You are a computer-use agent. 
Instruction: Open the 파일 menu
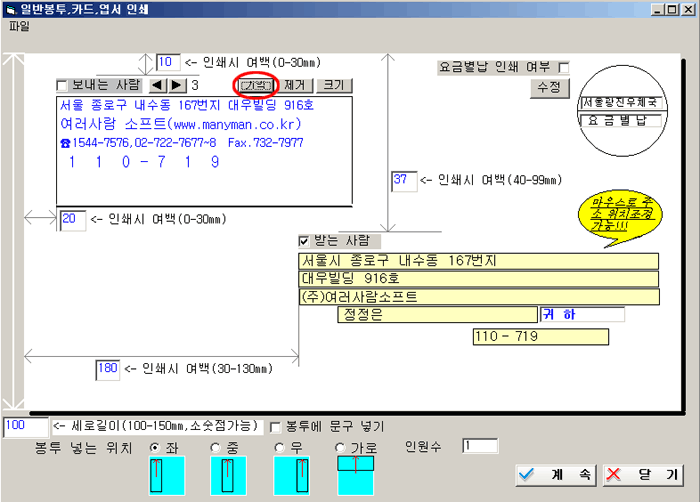(x=19, y=25)
